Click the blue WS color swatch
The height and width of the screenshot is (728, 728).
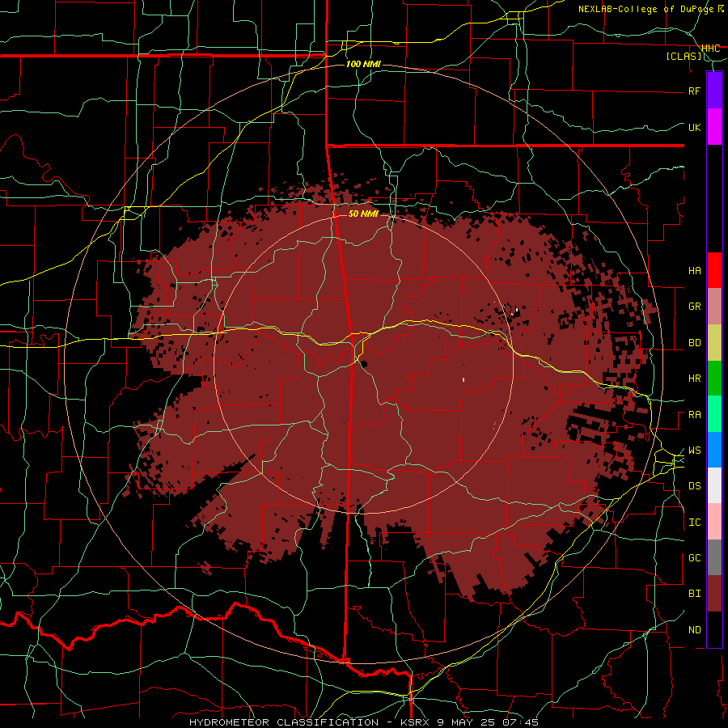(x=714, y=450)
